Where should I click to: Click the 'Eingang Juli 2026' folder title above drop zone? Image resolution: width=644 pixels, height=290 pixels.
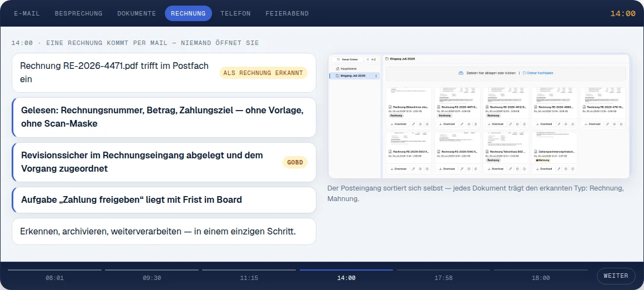[400, 59]
